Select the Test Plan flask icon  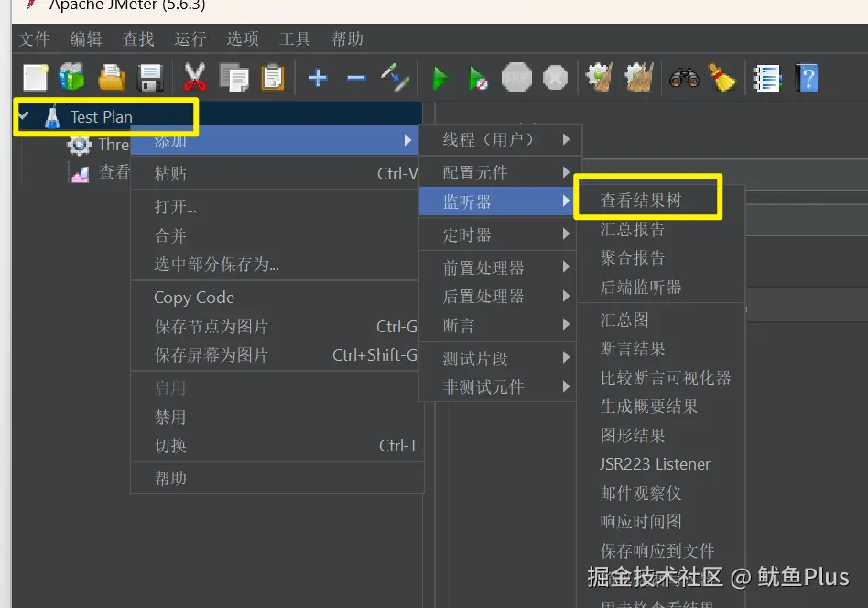(52, 117)
